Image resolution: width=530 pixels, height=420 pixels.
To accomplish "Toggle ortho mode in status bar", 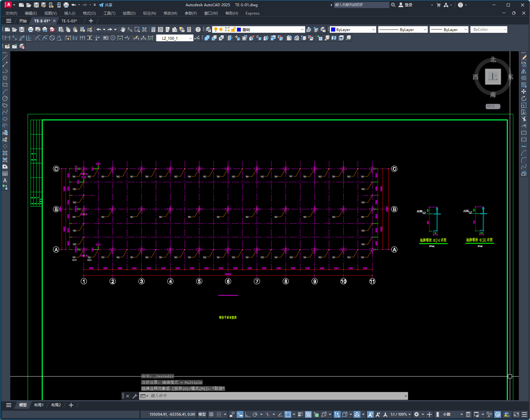I will click(247, 414).
